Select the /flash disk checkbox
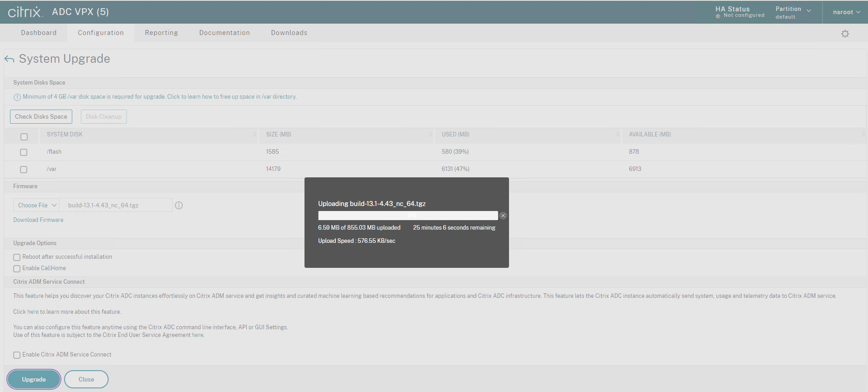 click(24, 152)
